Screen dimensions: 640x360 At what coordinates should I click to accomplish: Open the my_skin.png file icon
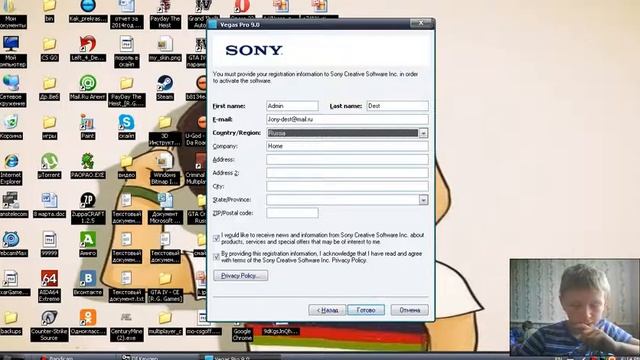point(165,44)
